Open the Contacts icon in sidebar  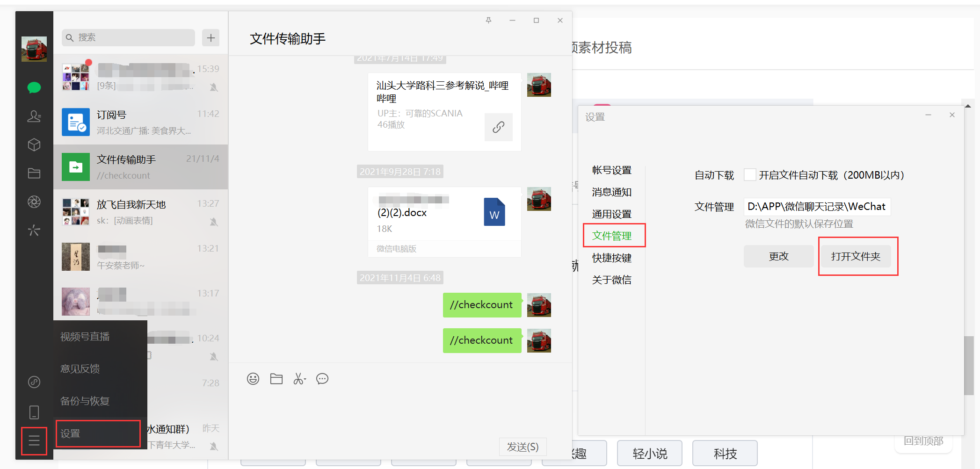pos(34,116)
